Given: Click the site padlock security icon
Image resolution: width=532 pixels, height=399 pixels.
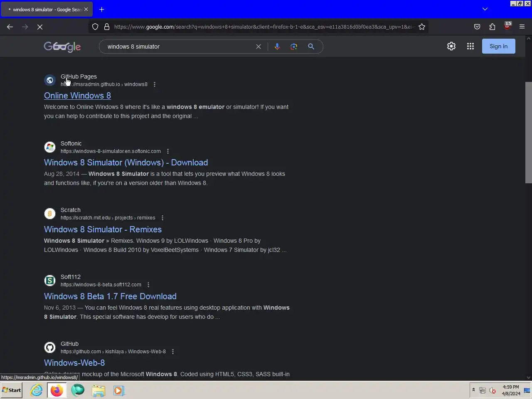Looking at the screenshot, I should (107, 27).
